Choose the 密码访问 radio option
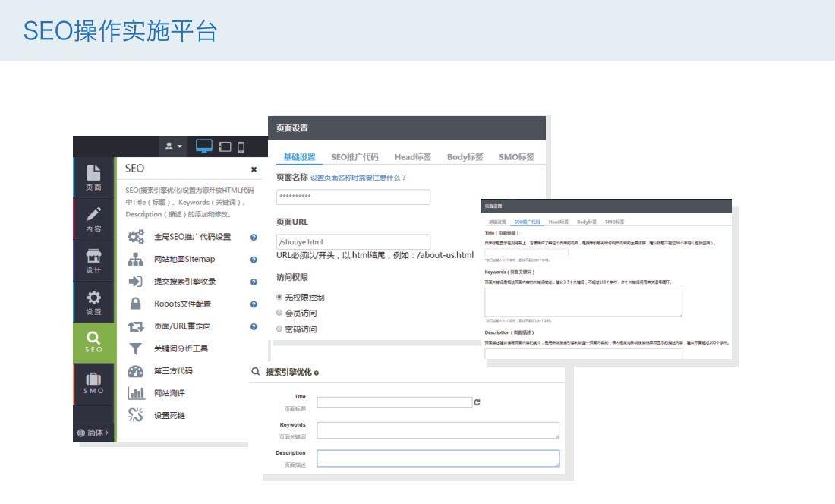This screenshot has height=504, width=835. 280,329
